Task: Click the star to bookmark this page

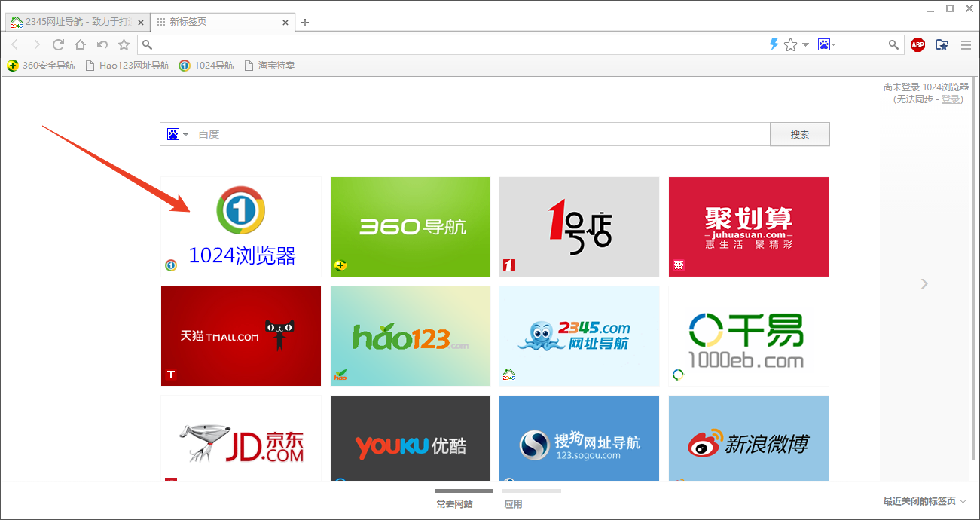Action: tap(791, 44)
